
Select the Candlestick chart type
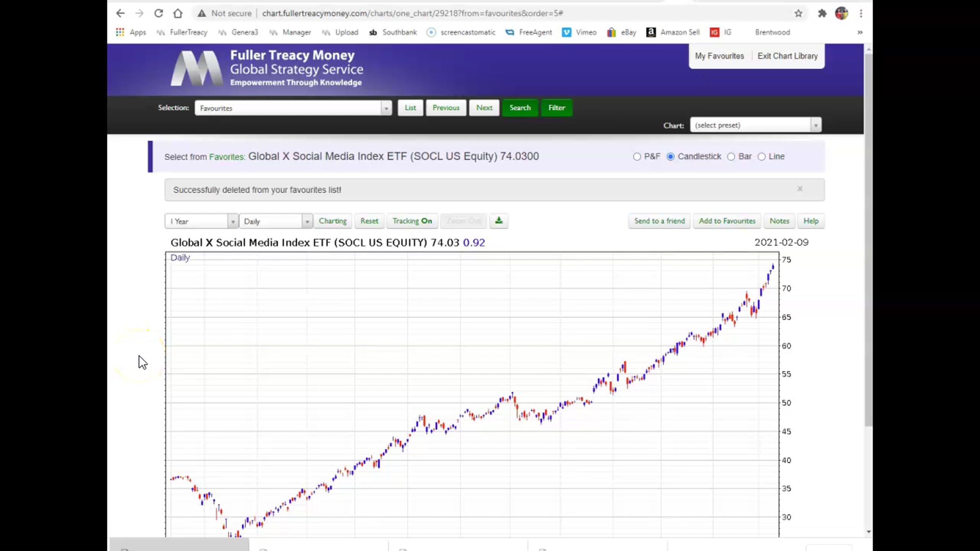pos(670,157)
